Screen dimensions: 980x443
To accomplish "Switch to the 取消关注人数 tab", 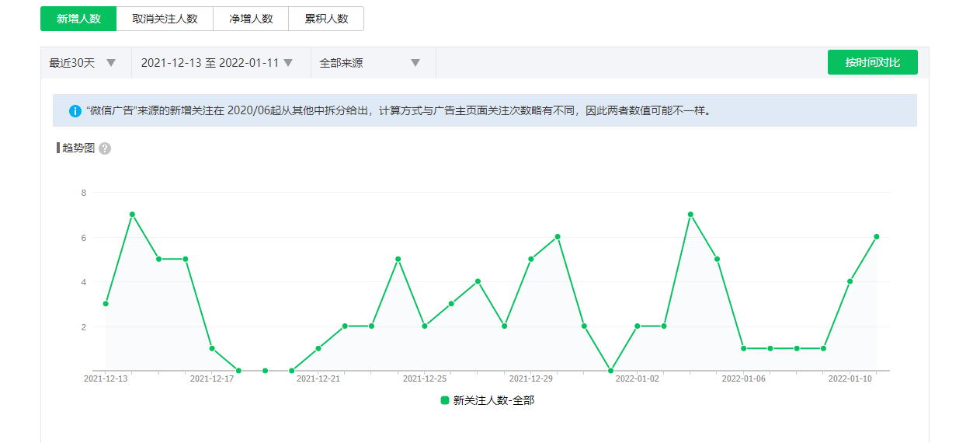I will (165, 19).
